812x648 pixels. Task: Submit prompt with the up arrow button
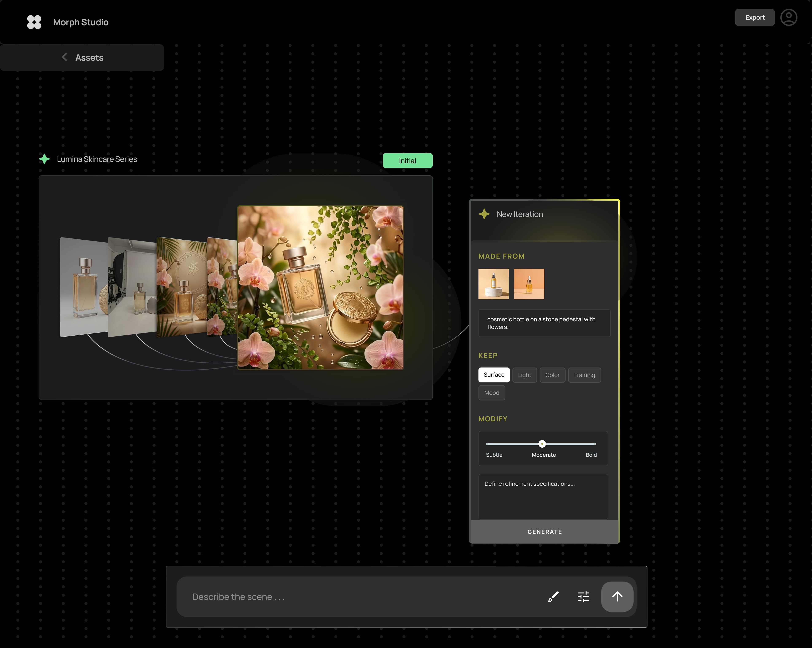[617, 597]
